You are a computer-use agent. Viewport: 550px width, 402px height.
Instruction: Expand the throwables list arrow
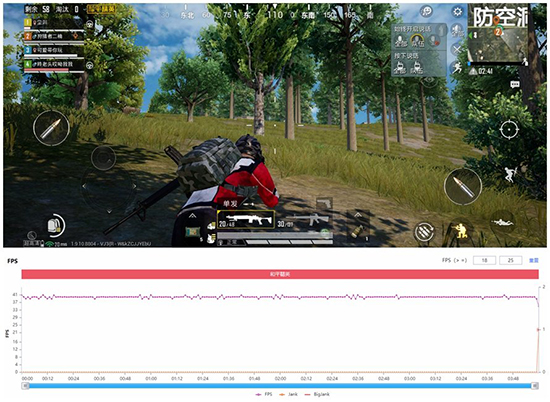point(358,215)
